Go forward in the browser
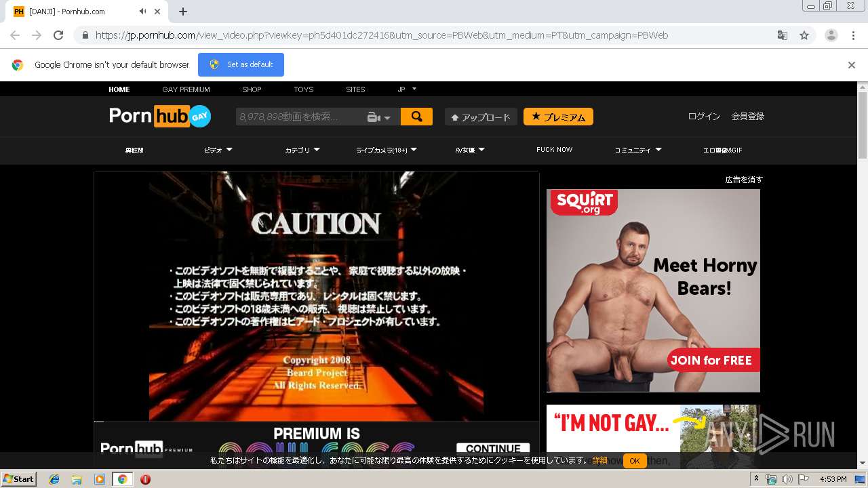Screen dimensions: 868x488 (37, 35)
